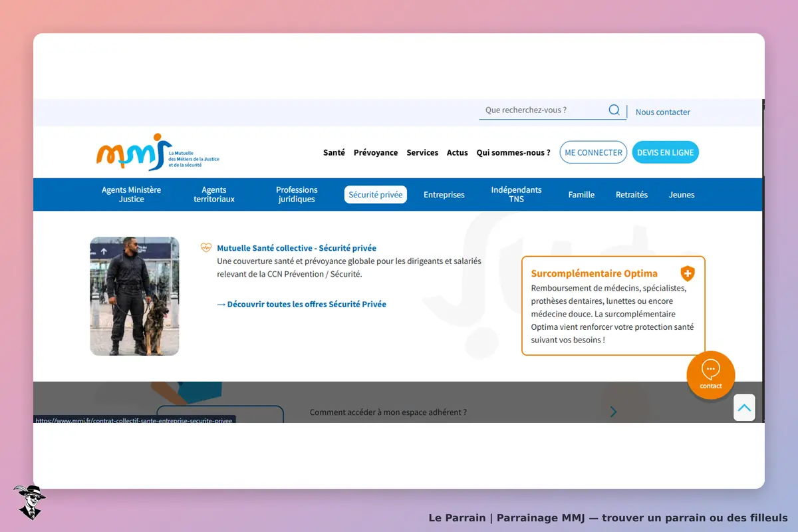Open Mutuelle Santé collective - Sécurité privée link
The height and width of the screenshot is (532, 798).
[x=297, y=248]
